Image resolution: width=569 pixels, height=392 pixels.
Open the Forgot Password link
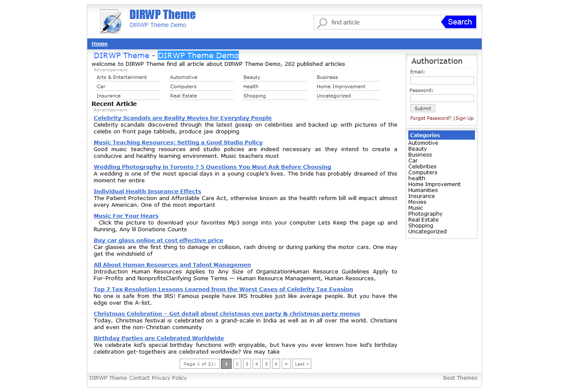click(x=431, y=118)
